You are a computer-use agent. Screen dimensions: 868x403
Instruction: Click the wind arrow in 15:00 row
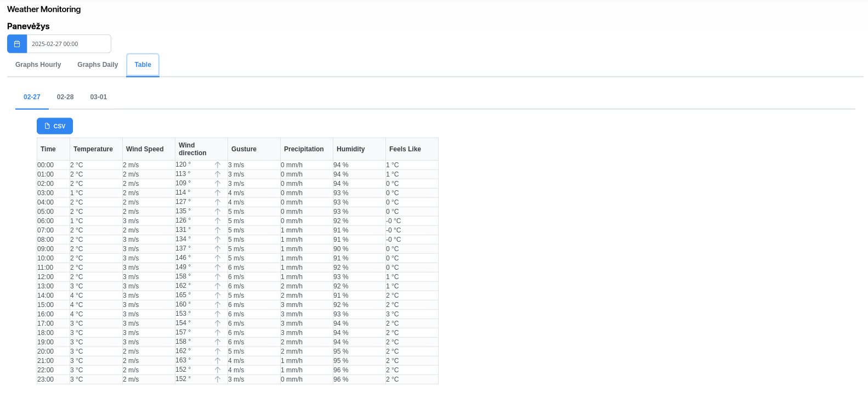tap(218, 305)
